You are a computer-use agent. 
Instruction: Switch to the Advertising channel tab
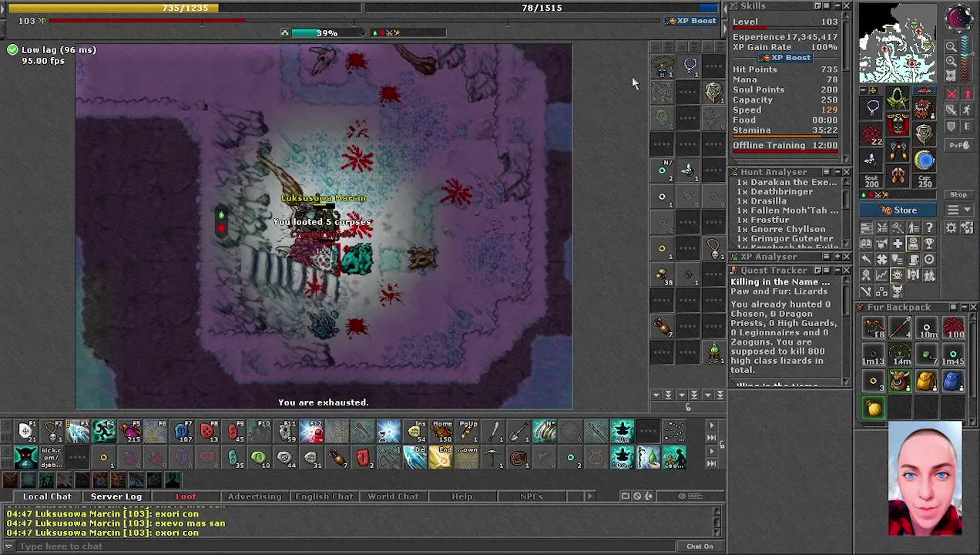[x=254, y=496]
